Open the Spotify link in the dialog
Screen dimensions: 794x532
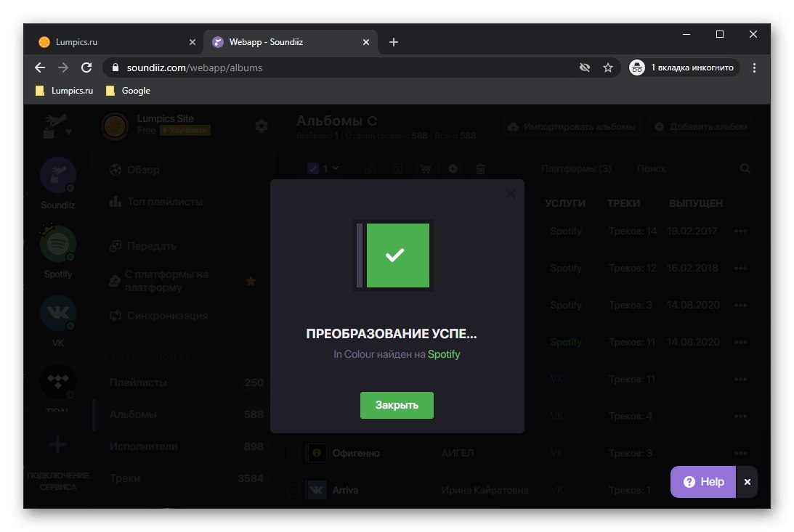444,354
